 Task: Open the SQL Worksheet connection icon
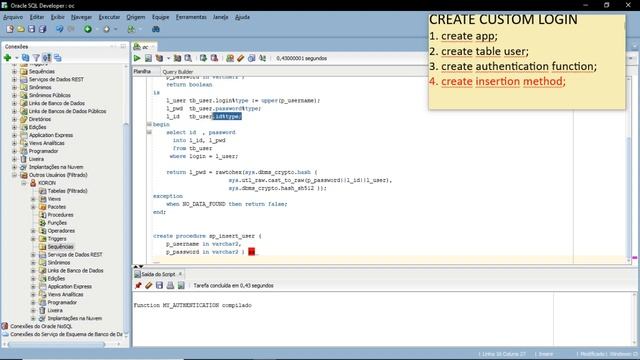(x=131, y=29)
